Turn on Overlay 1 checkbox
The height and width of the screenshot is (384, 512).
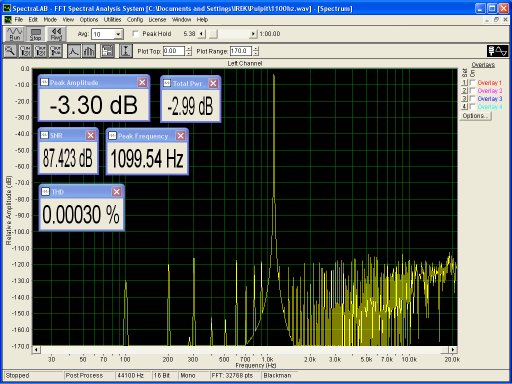click(x=472, y=82)
